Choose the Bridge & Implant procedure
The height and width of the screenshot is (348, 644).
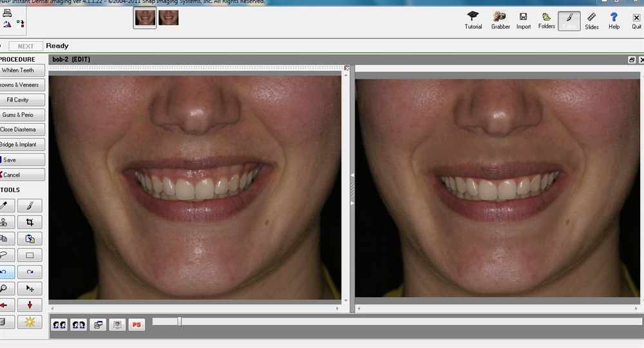pos(22,145)
